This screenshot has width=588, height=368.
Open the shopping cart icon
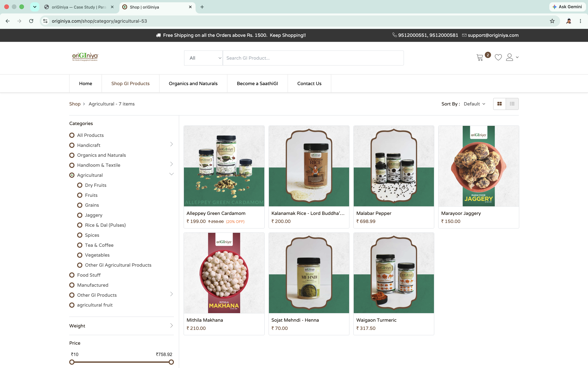480,57
